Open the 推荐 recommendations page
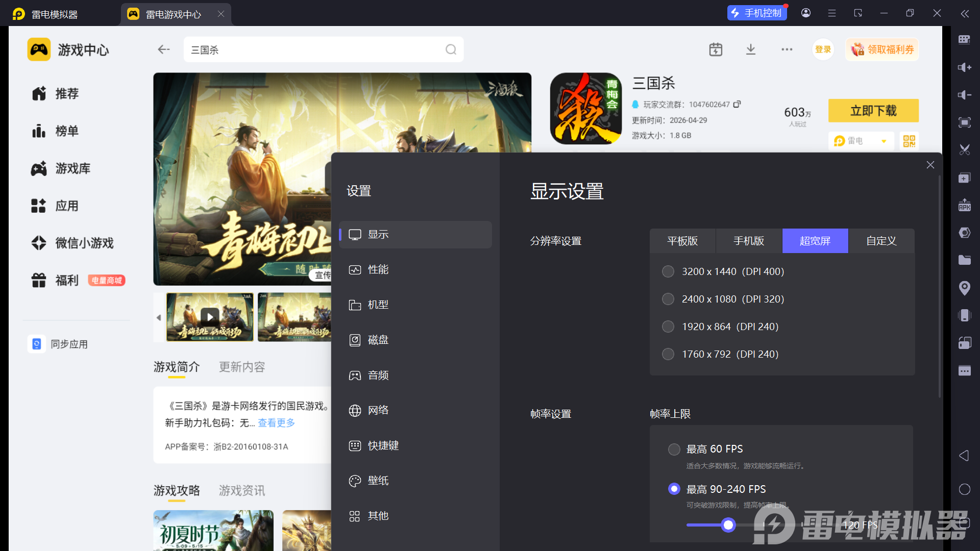The width and height of the screenshot is (980, 551). click(x=55, y=93)
